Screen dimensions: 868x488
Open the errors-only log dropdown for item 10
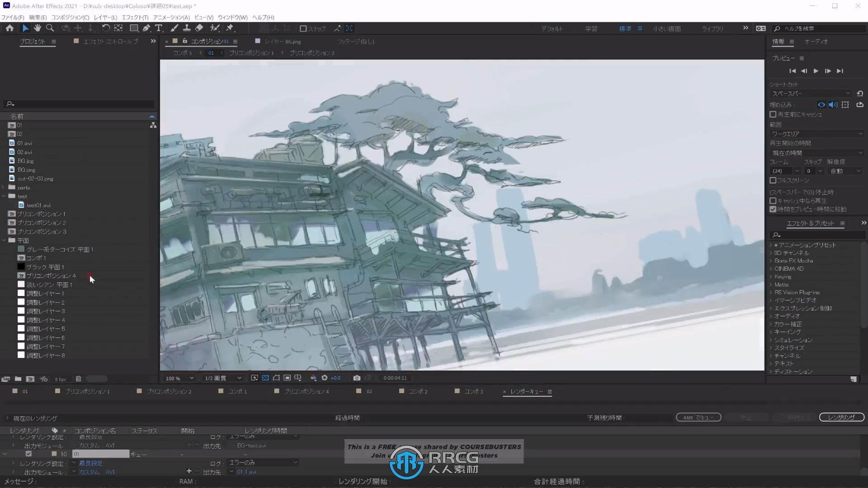pos(263,462)
